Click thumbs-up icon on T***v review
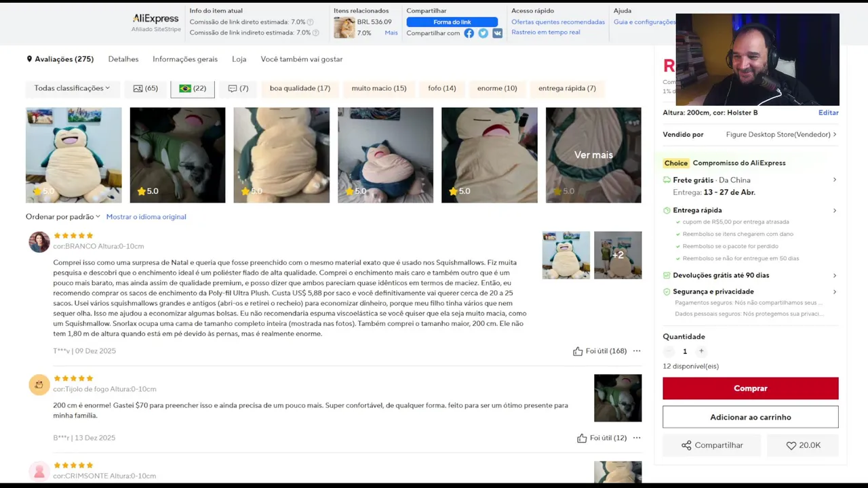Viewport: 868px width, 488px height. coord(578,351)
